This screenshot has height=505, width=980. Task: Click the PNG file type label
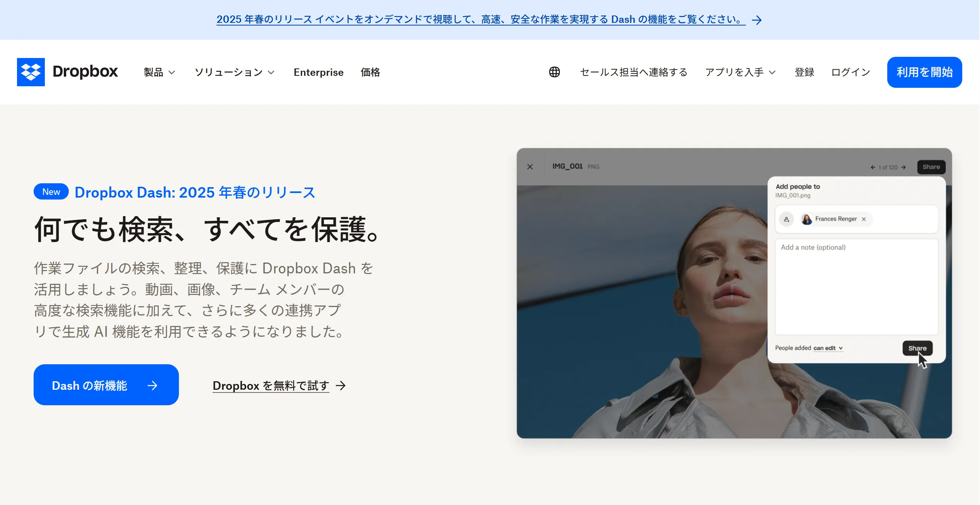593,167
